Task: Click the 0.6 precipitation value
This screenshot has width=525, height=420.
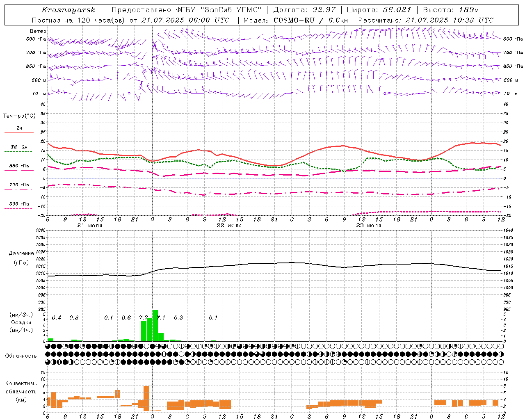Action: click(126, 318)
